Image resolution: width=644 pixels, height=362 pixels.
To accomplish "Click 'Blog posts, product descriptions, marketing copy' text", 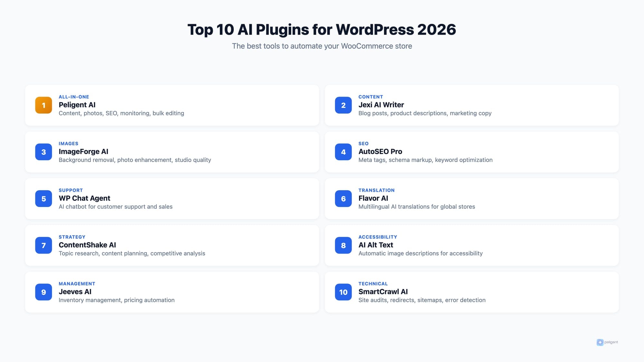I will 425,113.
